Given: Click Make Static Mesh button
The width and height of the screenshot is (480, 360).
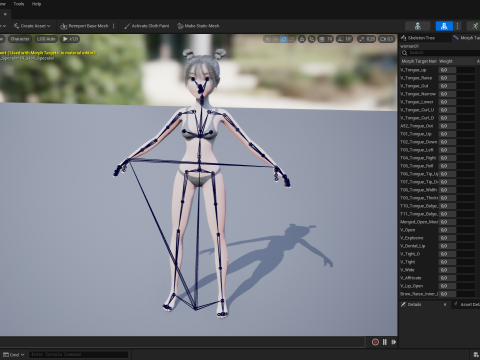Looking at the screenshot, I should pos(198,26).
